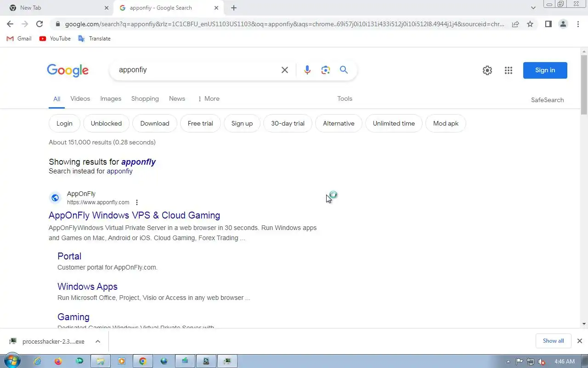Open AppOnFly Windows VPS & Cloud Gaming
The width and height of the screenshot is (588, 368).
click(x=134, y=215)
